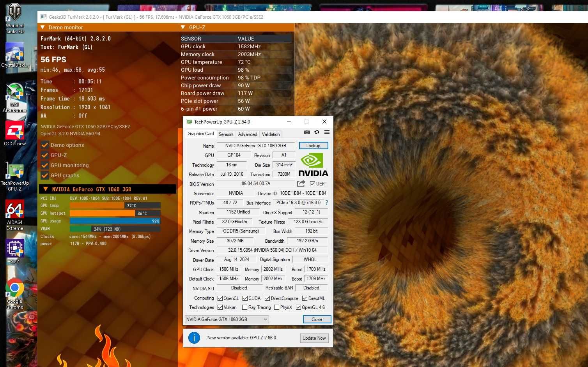The image size is (588, 367).
Task: Toggle GPU graphs checkbox
Action: click(x=45, y=175)
